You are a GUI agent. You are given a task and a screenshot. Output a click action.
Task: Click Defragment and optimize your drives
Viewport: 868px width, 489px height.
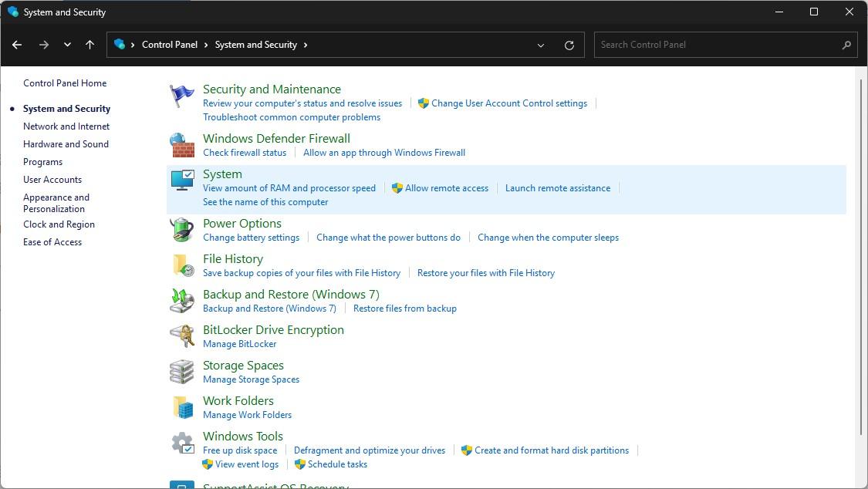pyautogui.click(x=370, y=450)
